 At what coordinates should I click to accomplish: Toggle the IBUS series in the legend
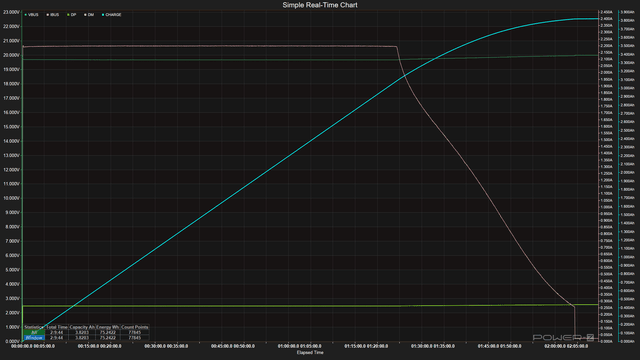[x=53, y=15]
